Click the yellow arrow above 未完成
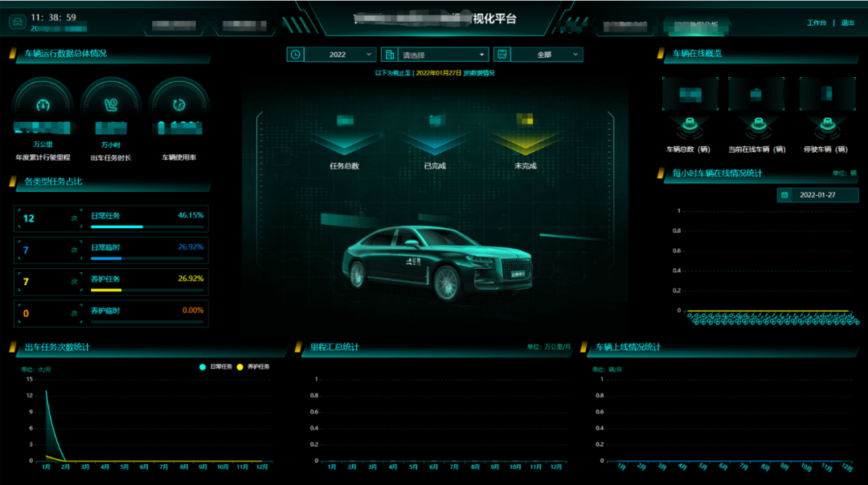Screen dimensions: 868x485 click(525, 145)
